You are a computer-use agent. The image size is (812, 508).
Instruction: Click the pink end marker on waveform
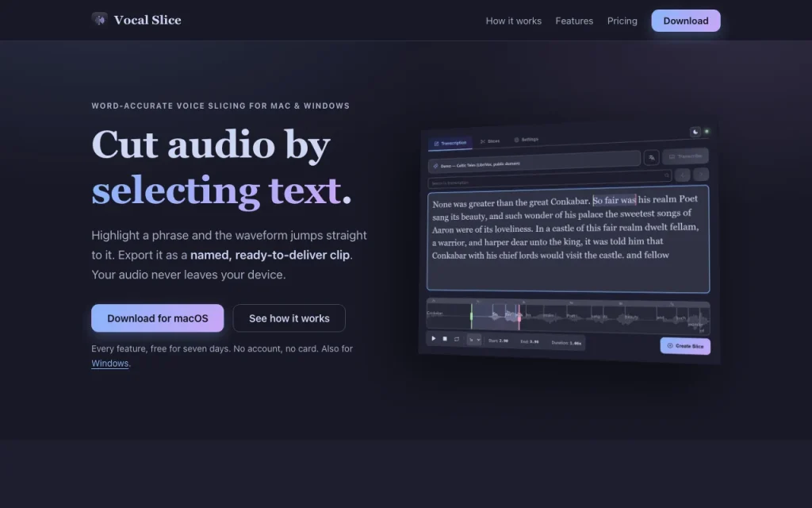coord(519,317)
